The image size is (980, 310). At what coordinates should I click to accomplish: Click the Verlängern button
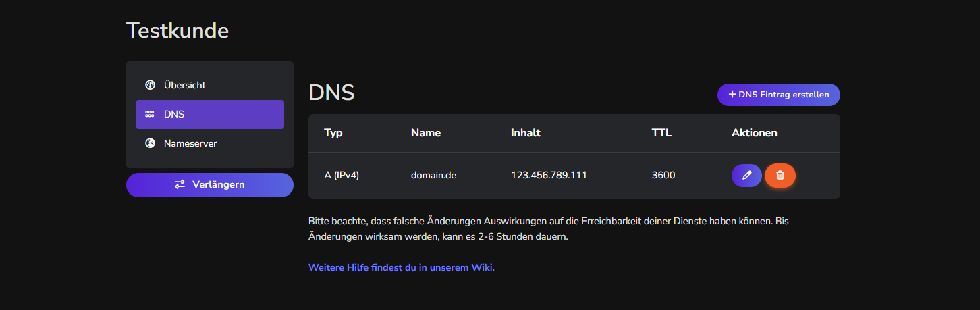(210, 184)
